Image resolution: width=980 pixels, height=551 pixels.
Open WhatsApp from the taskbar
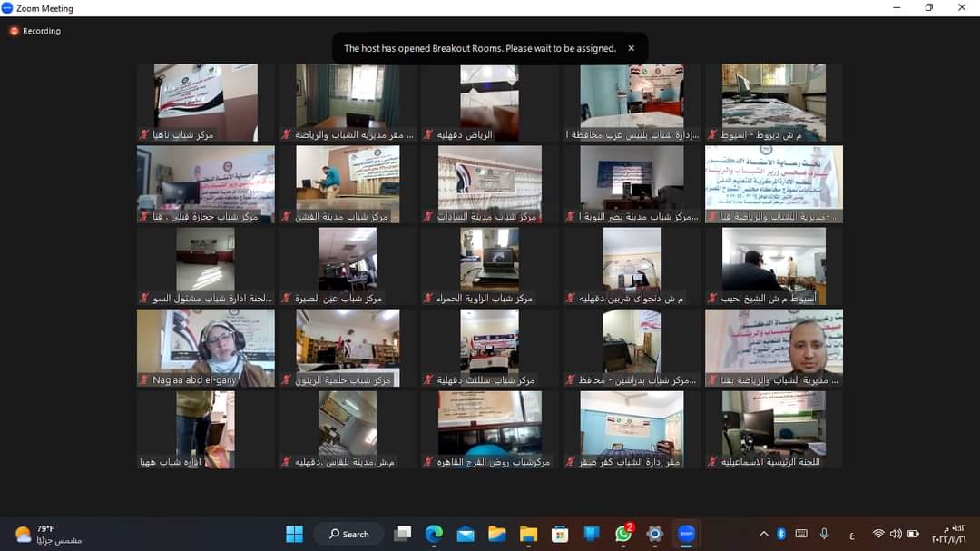click(x=622, y=534)
